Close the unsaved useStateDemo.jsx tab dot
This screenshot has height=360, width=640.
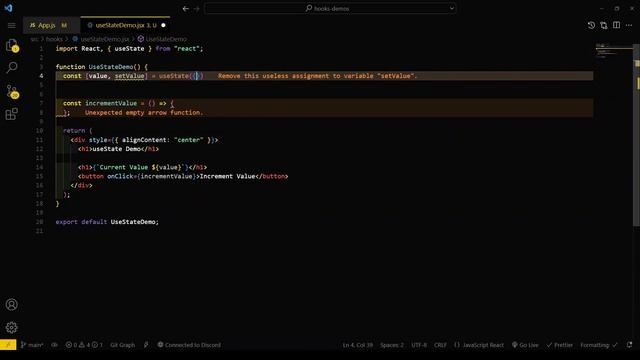tap(163, 25)
